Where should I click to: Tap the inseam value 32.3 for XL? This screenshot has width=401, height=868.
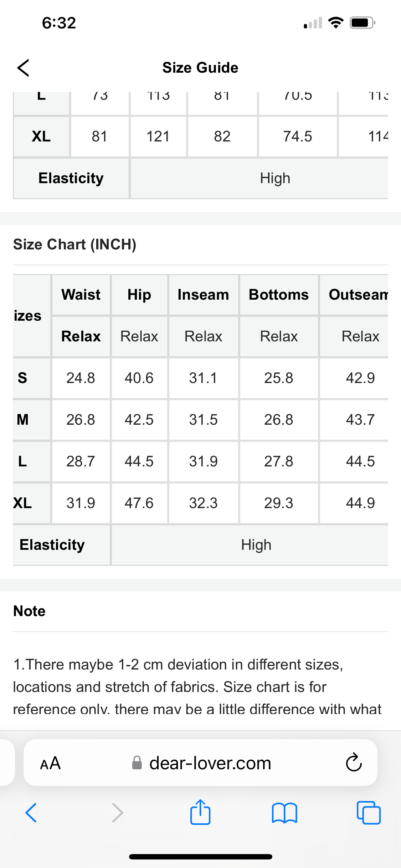coord(203,503)
